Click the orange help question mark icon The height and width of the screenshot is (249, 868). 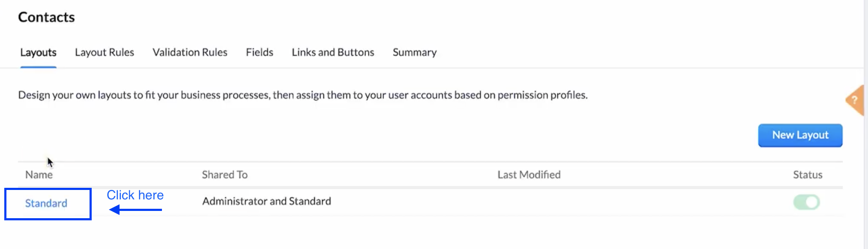click(855, 100)
